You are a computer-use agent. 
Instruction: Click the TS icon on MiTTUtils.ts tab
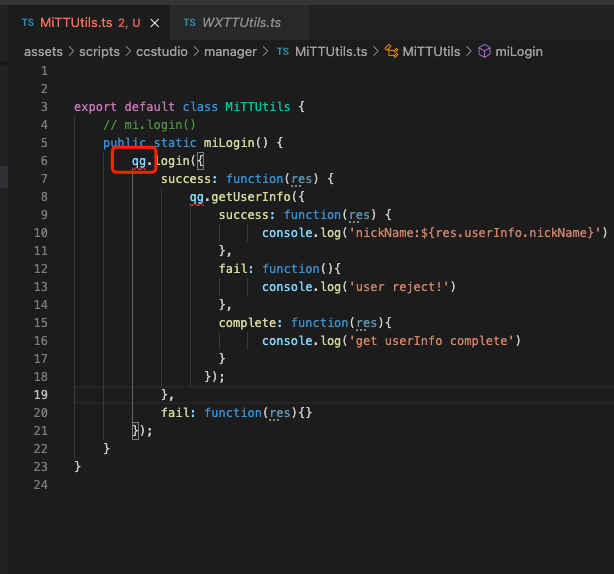point(26,22)
